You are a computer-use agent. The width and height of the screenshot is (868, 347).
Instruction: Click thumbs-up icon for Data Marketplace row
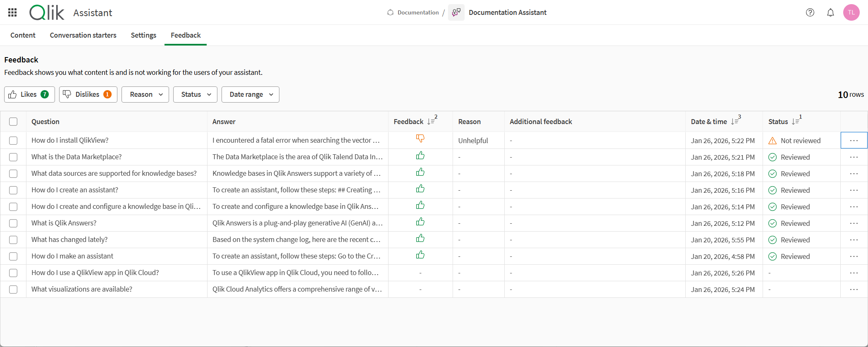coord(420,156)
